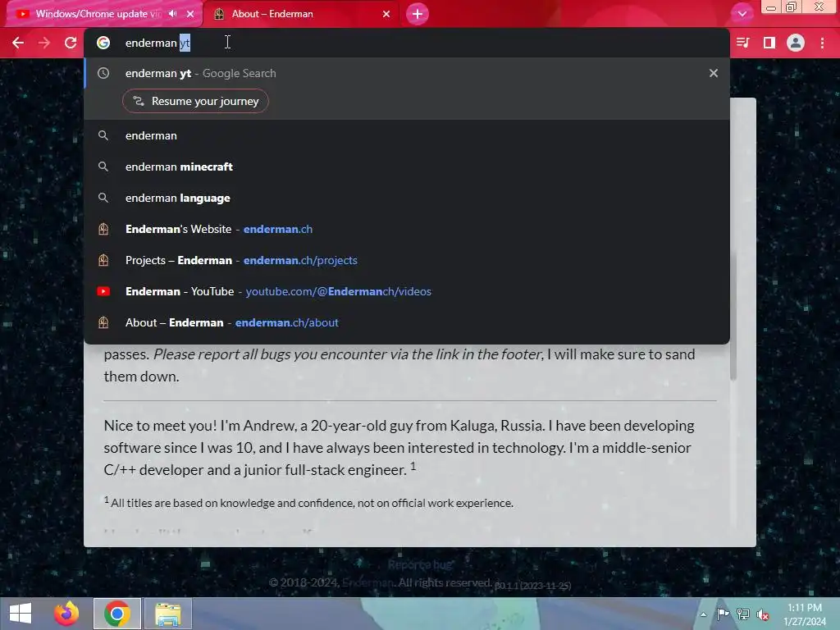Click the Report a bug footer link

click(420, 564)
